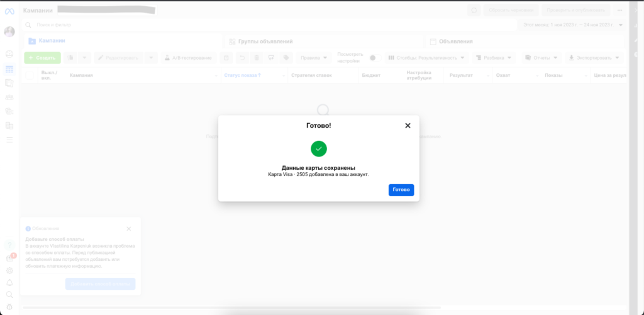Viewport: 644px width, 315px height.
Task: Expand the Редактировать dropdown arrow
Action: pos(151,58)
